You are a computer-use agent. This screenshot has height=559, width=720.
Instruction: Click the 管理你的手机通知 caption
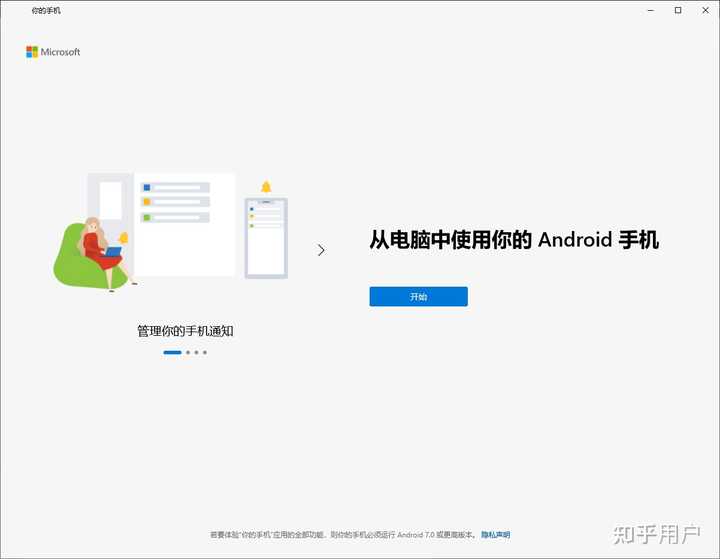click(185, 331)
